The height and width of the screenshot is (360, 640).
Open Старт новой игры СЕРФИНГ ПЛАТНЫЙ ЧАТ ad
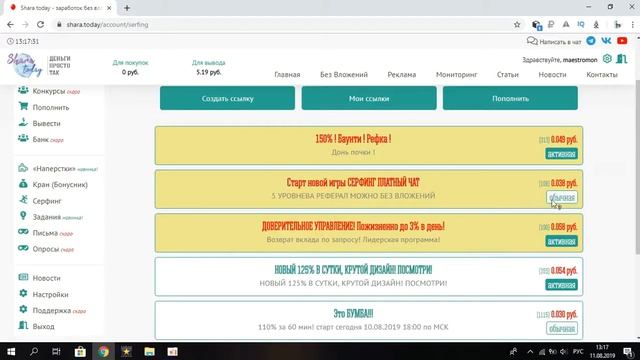pos(353,182)
